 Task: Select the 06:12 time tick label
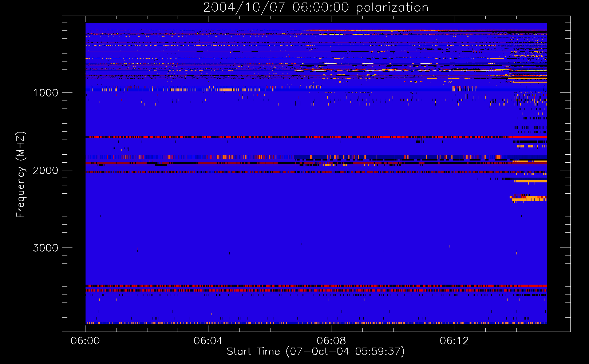tap(454, 341)
